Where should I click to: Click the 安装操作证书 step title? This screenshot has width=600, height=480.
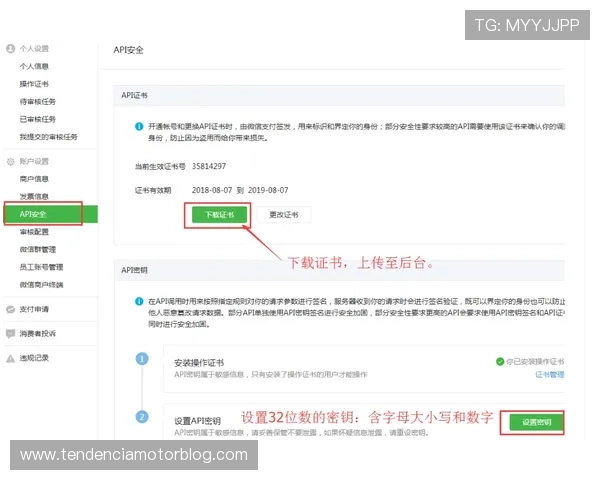click(x=199, y=362)
